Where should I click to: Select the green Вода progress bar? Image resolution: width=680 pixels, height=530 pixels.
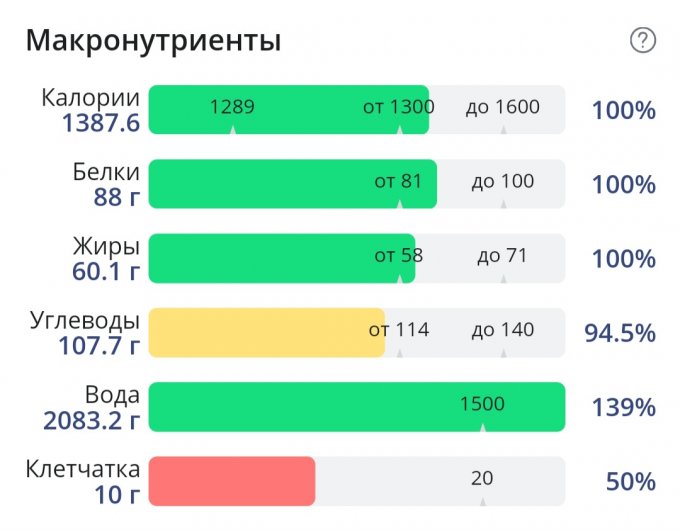pyautogui.click(x=356, y=407)
